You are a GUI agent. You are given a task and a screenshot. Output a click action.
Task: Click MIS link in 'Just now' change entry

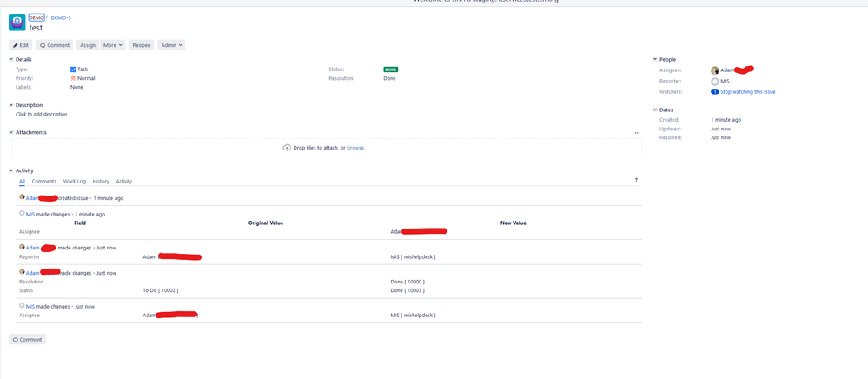click(x=30, y=306)
